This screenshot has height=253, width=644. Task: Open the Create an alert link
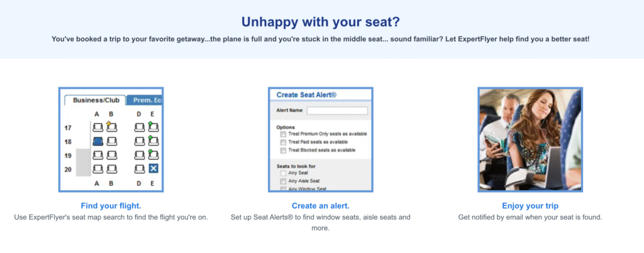[x=320, y=206]
